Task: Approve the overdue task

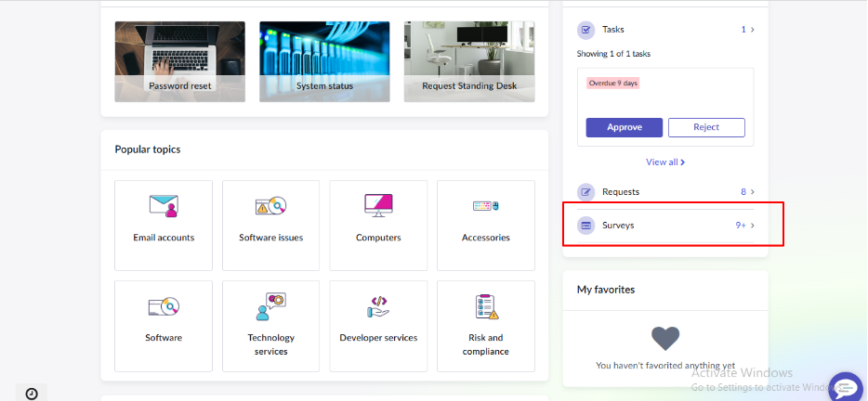Action: pos(624,127)
